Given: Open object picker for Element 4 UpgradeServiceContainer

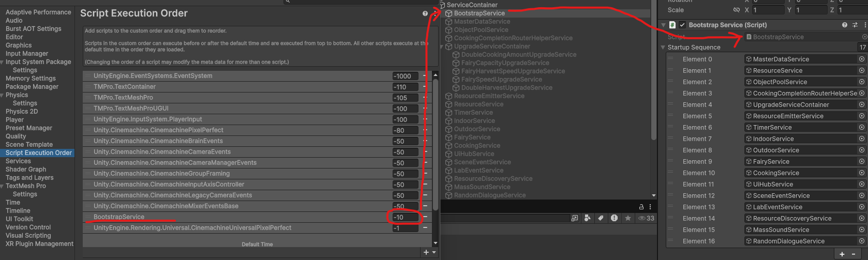Looking at the screenshot, I should click(x=862, y=104).
